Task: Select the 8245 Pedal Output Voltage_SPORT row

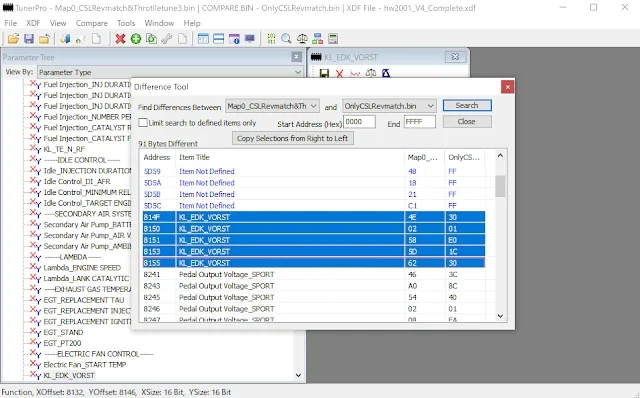Action: [x=314, y=297]
